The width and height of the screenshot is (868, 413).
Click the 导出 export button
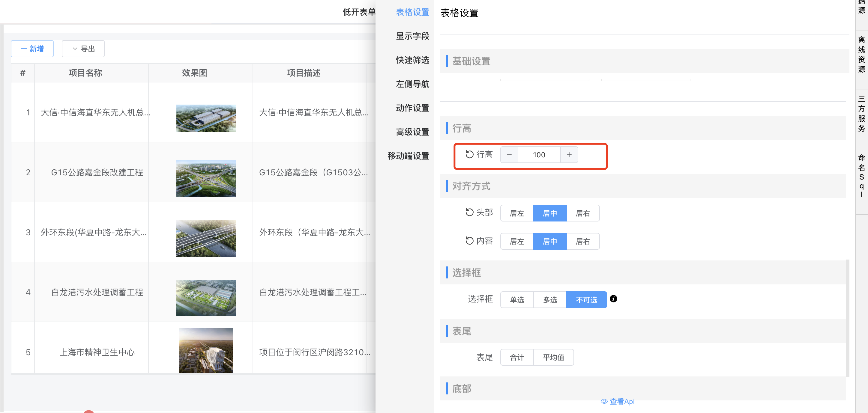[83, 49]
